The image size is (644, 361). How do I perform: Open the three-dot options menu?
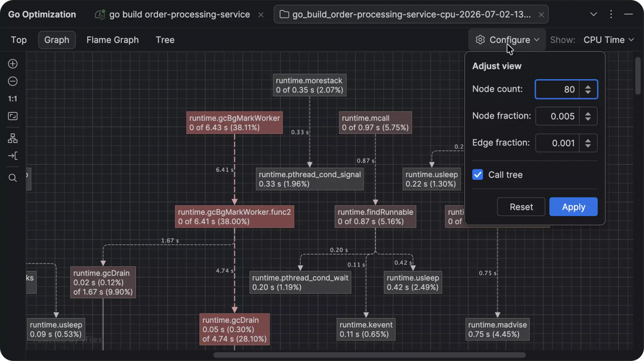pyautogui.click(x=611, y=14)
